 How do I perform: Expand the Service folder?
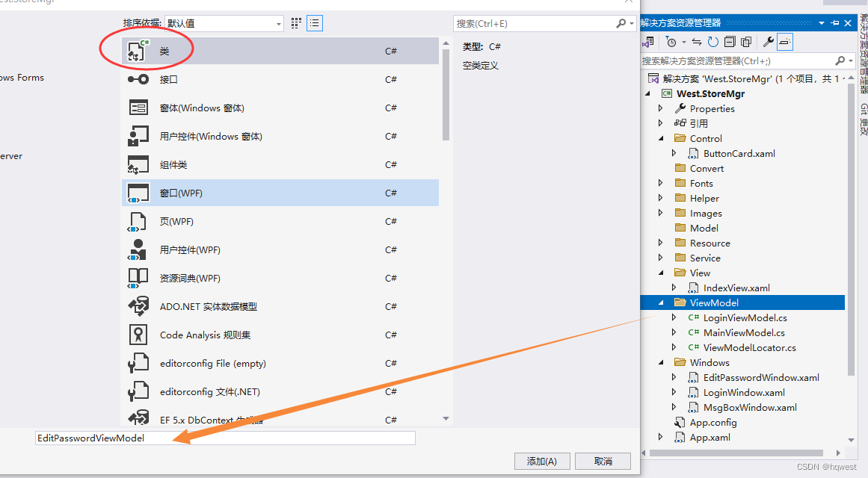(x=660, y=258)
